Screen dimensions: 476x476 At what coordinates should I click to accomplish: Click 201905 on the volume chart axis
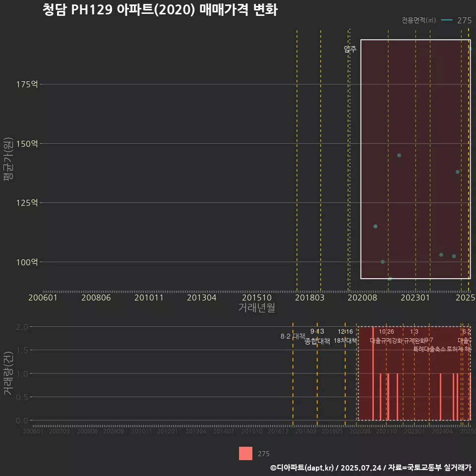332,431
